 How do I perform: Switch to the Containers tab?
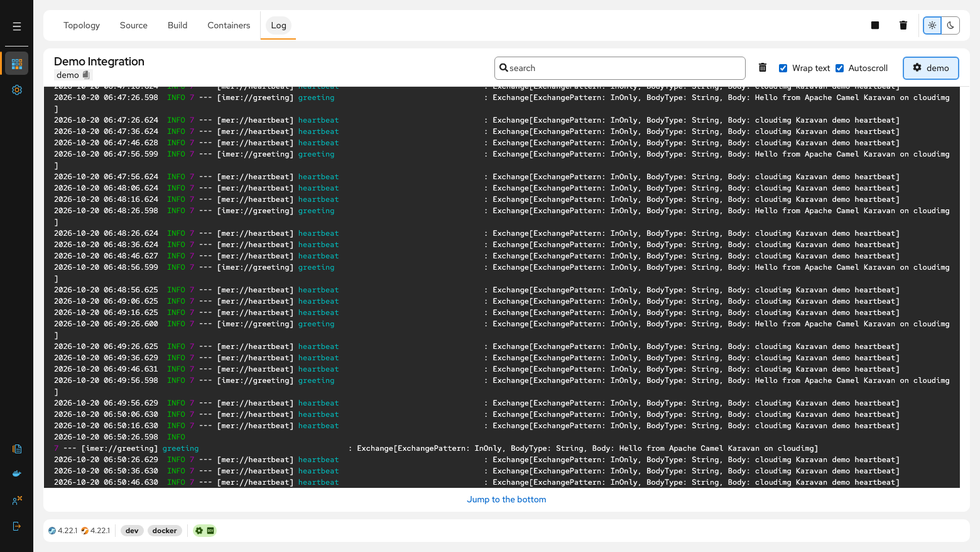tap(229, 25)
